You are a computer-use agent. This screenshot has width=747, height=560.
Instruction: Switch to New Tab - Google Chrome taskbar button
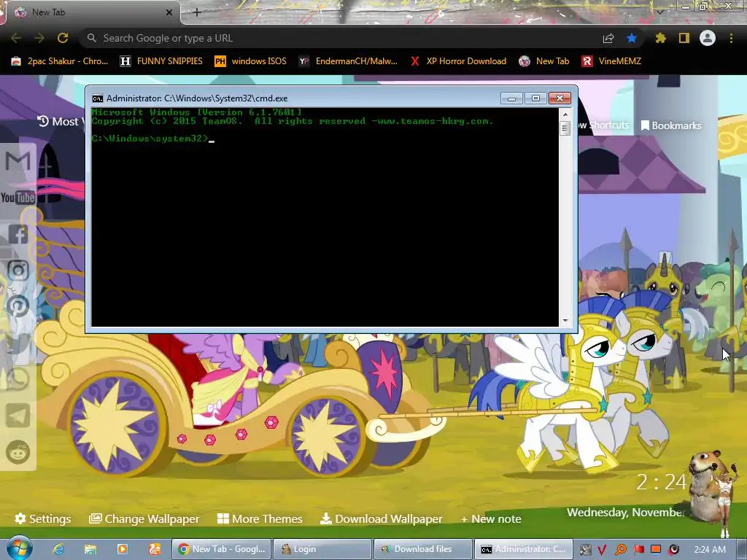click(x=221, y=549)
